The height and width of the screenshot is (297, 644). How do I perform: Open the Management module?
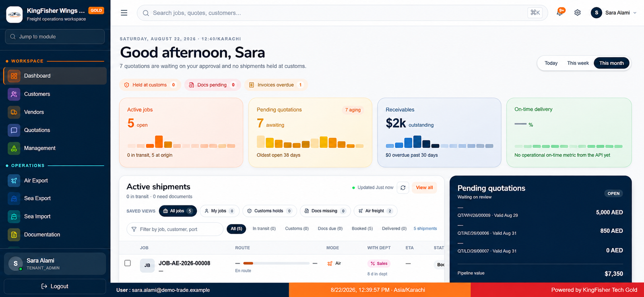(x=55, y=148)
